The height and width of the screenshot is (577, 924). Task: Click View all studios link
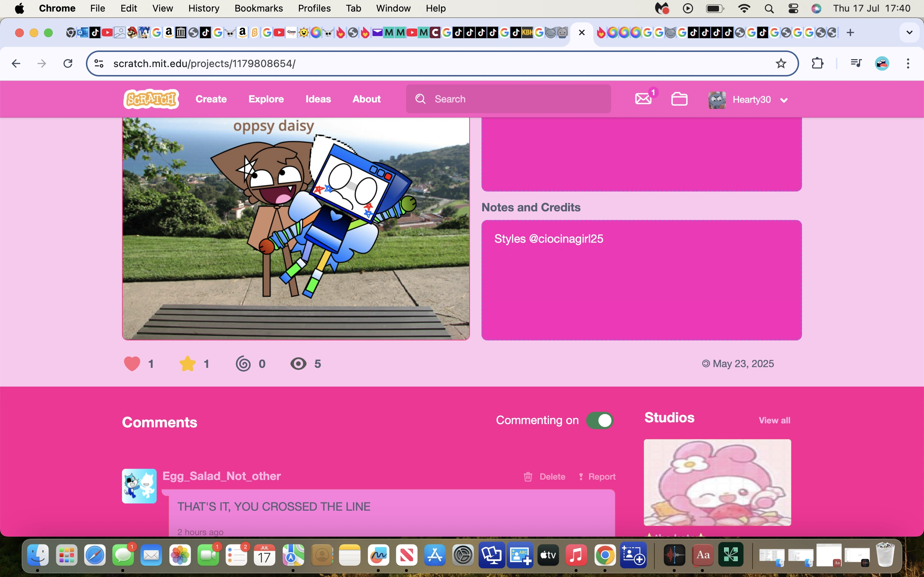coord(774,420)
